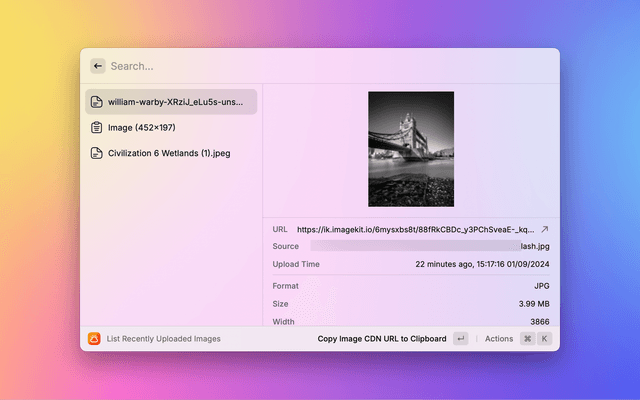Open the Actions menu

tap(499, 339)
